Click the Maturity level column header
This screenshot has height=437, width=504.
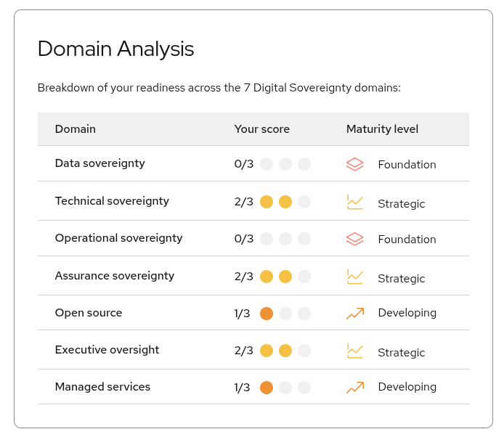(382, 129)
